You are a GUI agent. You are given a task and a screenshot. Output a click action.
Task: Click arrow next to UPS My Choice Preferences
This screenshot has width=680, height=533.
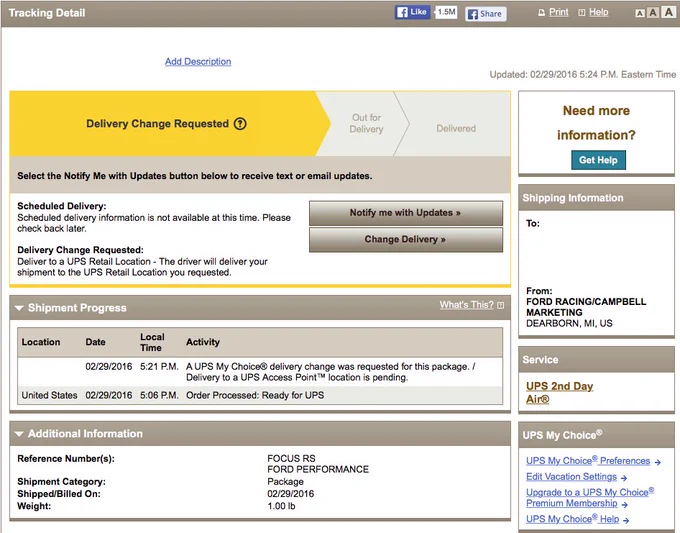pyautogui.click(x=658, y=462)
